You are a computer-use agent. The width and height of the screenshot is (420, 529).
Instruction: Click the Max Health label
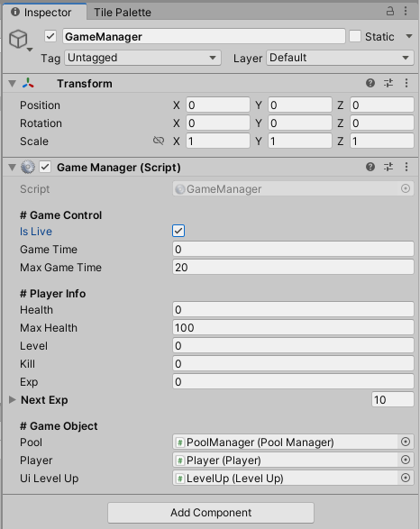click(49, 328)
